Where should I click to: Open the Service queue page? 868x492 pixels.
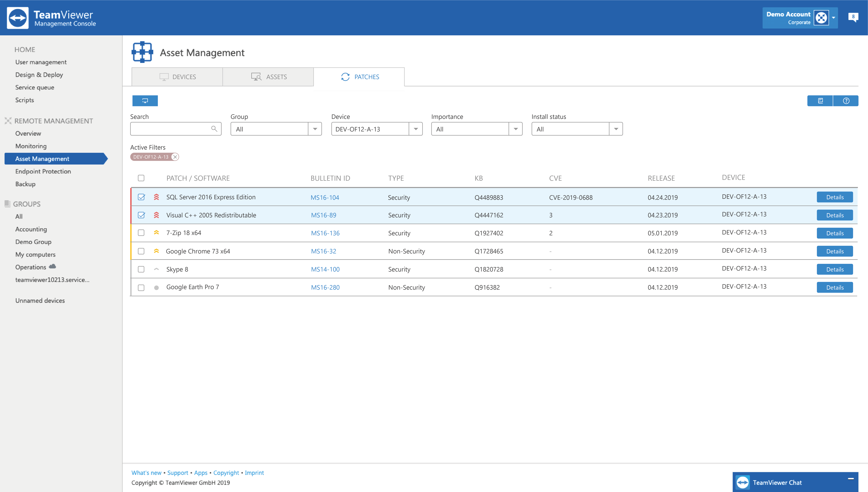[x=35, y=87]
